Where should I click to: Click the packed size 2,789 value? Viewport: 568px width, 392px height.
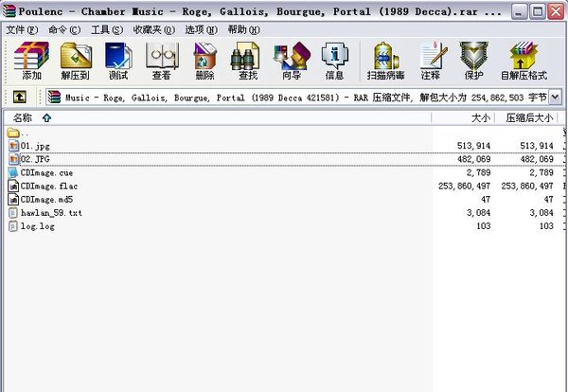541,173
